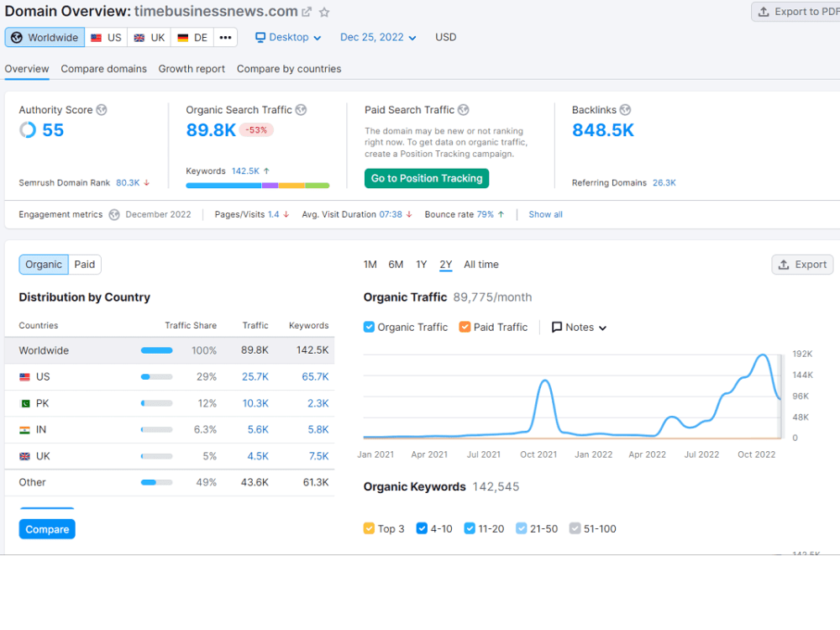This screenshot has height=630, width=840.
Task: Open Dec 25, 2022 date dropdown
Action: pyautogui.click(x=378, y=38)
